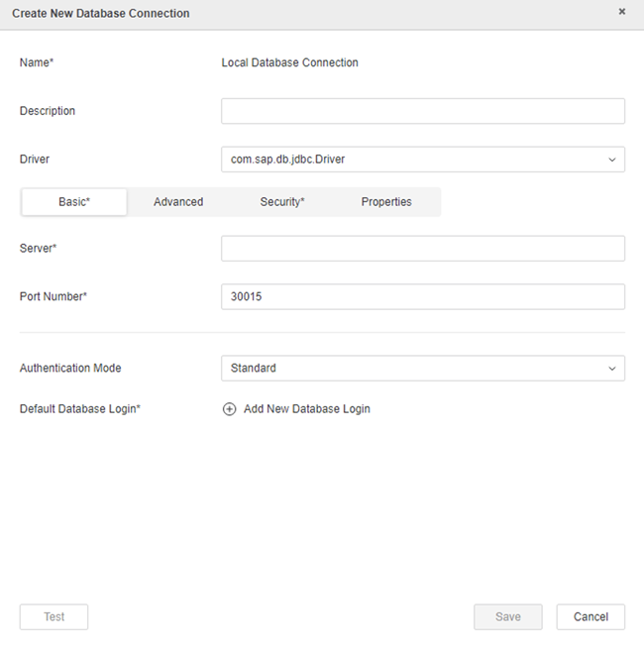The height and width of the screenshot is (652, 644).
Task: Click the plus circle icon for new login
Action: click(x=230, y=409)
